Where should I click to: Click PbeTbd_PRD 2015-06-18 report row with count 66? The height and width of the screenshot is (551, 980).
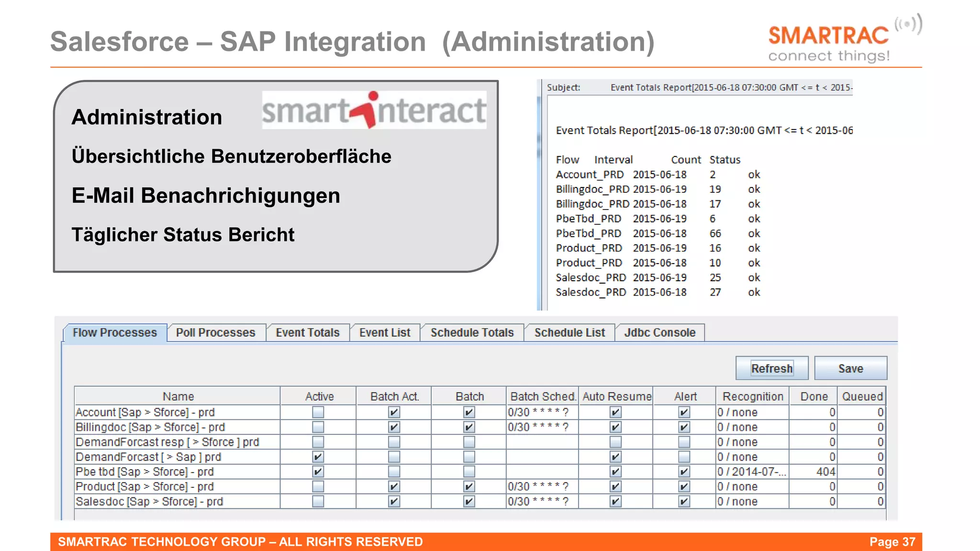point(658,233)
